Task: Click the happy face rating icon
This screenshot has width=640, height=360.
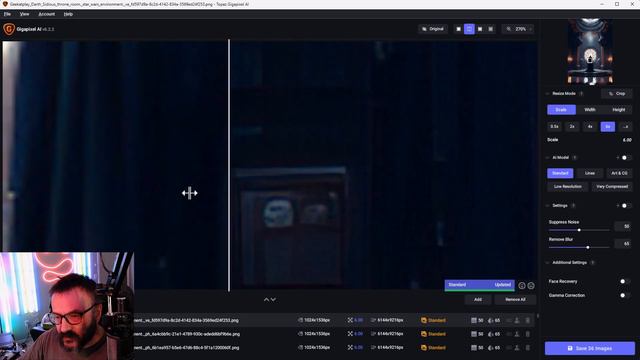Action: [x=522, y=286]
